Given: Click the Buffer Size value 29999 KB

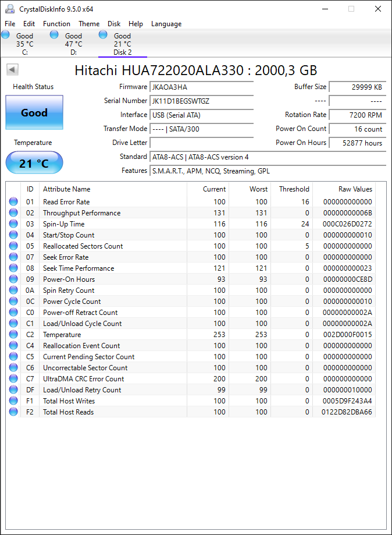Looking at the screenshot, I should click(x=358, y=87).
